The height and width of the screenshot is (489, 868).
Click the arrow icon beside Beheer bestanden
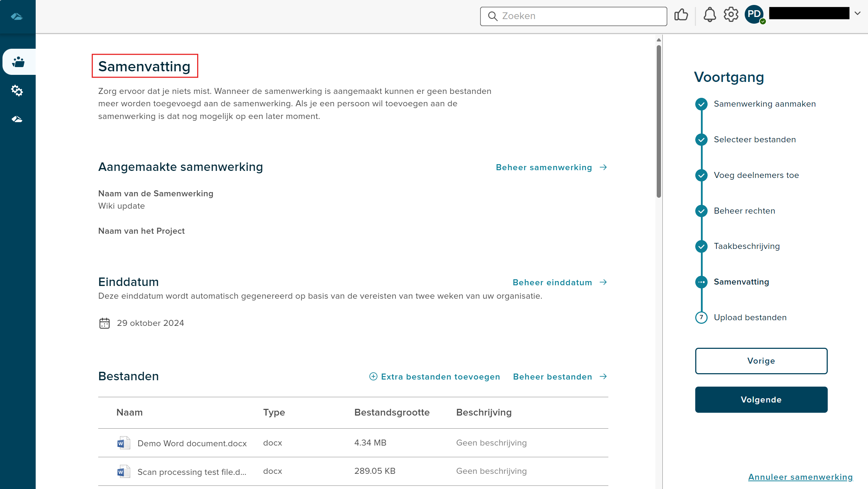[603, 376]
